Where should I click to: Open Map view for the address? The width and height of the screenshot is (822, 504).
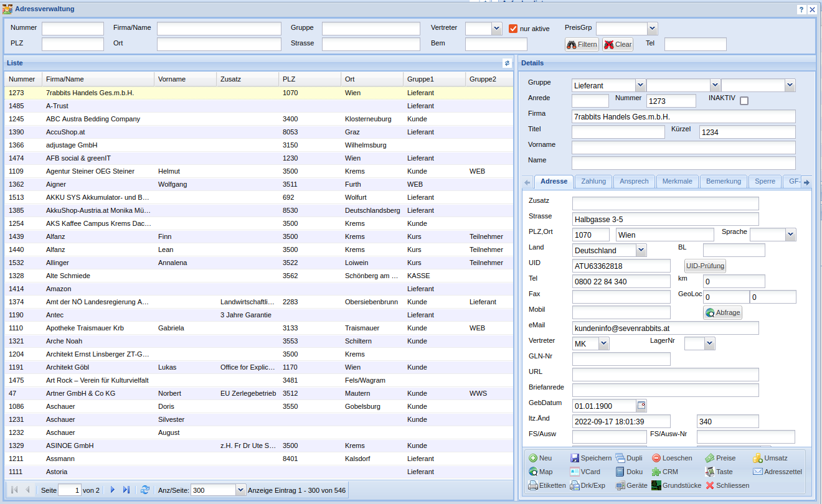(541, 472)
